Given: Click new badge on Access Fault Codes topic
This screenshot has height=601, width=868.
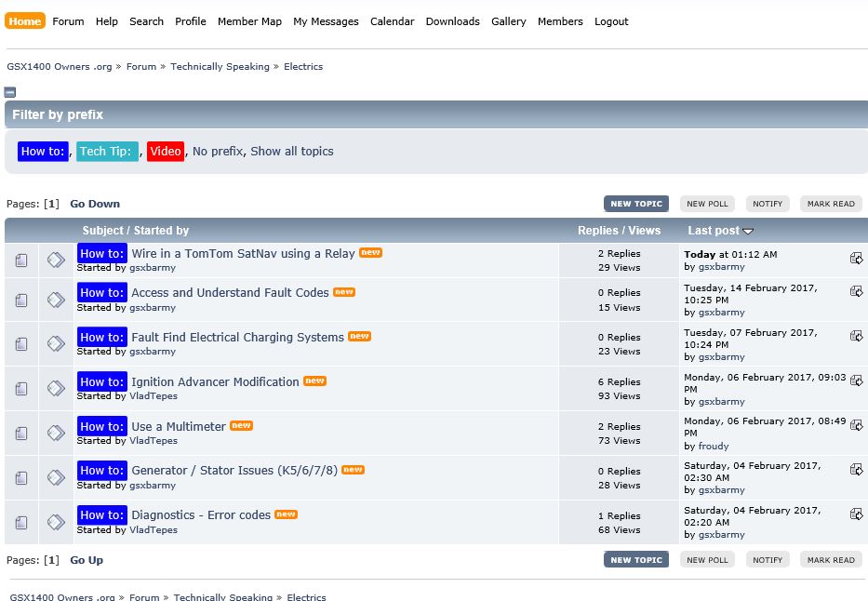Looking at the screenshot, I should pyautogui.click(x=344, y=291).
